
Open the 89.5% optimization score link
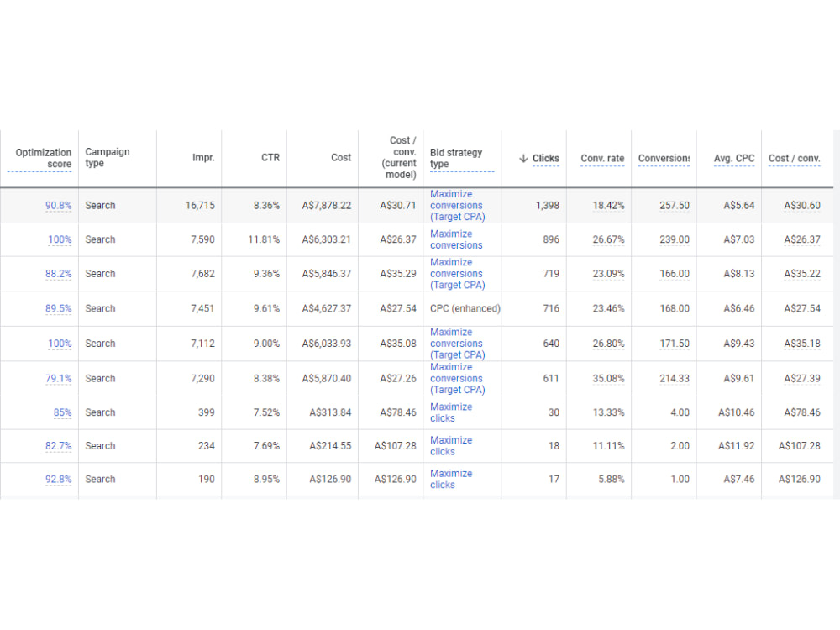pos(59,308)
